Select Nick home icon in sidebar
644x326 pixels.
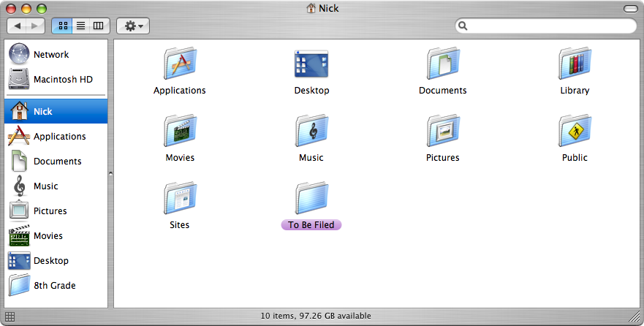click(19, 111)
